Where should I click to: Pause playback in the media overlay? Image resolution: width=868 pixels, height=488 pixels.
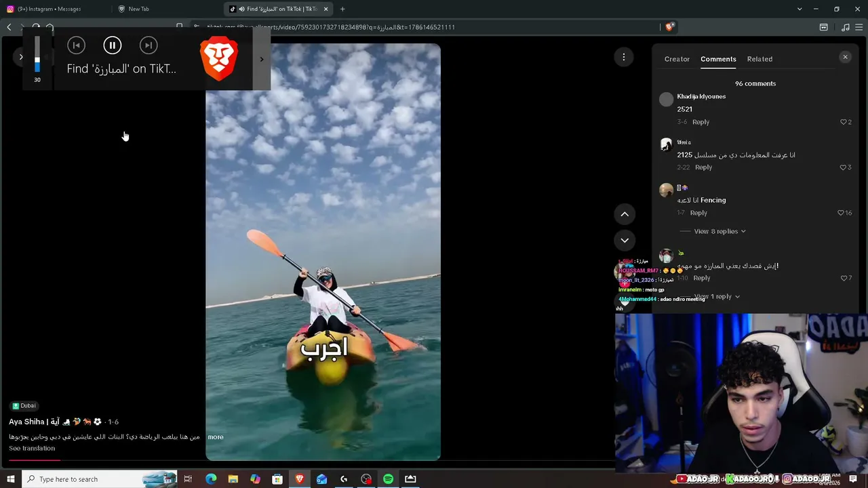point(113,45)
